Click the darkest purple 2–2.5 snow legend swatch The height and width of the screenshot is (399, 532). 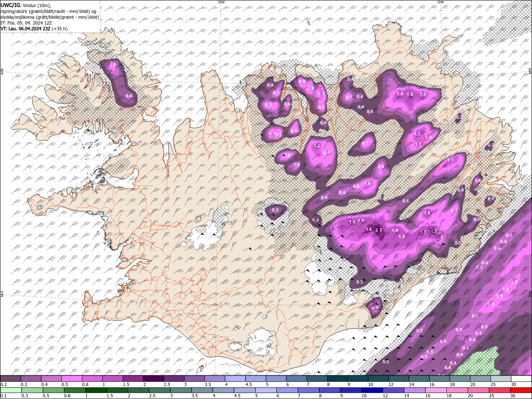click(153, 379)
